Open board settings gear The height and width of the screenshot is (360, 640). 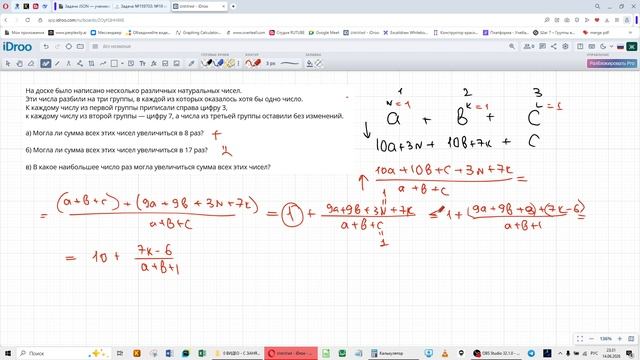(x=565, y=47)
